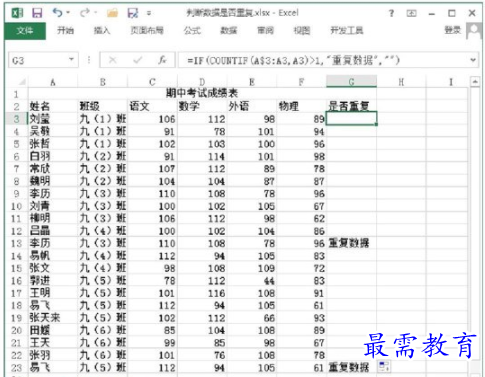Select the 语文 header cell
The image size is (485, 377).
[x=152, y=106]
